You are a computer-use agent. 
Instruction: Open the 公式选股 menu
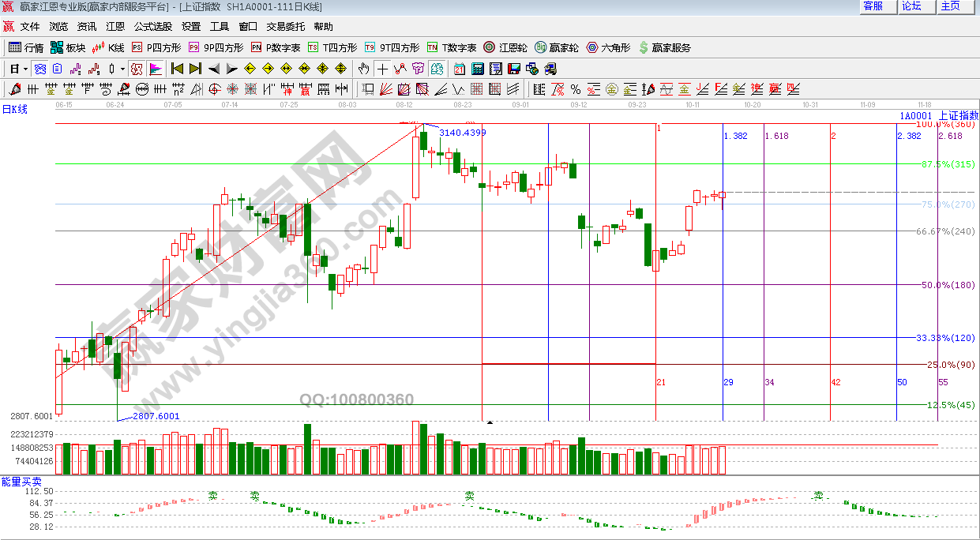(x=153, y=26)
